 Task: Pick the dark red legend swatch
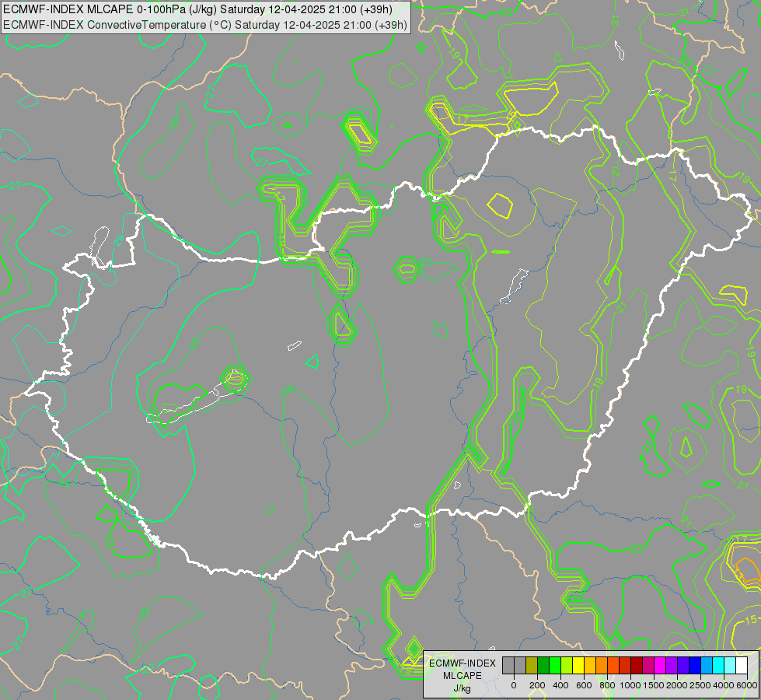(637, 666)
